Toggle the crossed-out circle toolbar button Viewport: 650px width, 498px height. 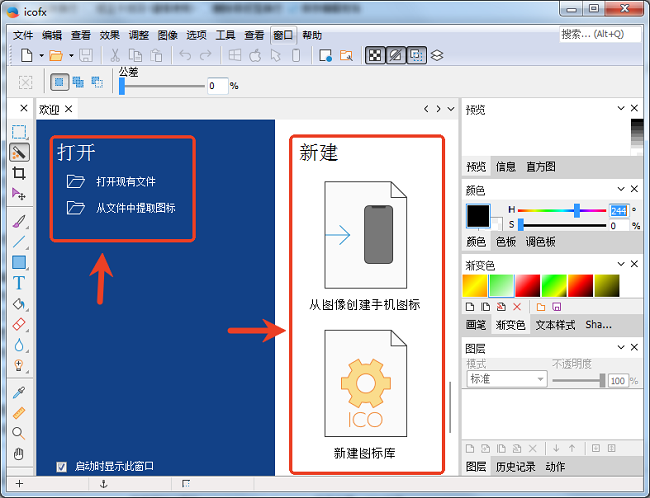coord(396,55)
